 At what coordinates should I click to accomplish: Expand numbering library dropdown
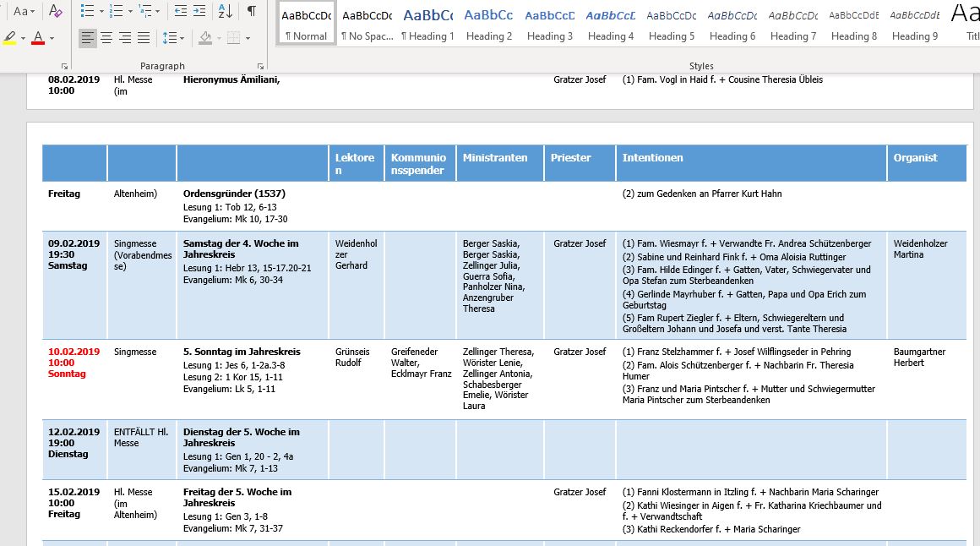point(130,11)
